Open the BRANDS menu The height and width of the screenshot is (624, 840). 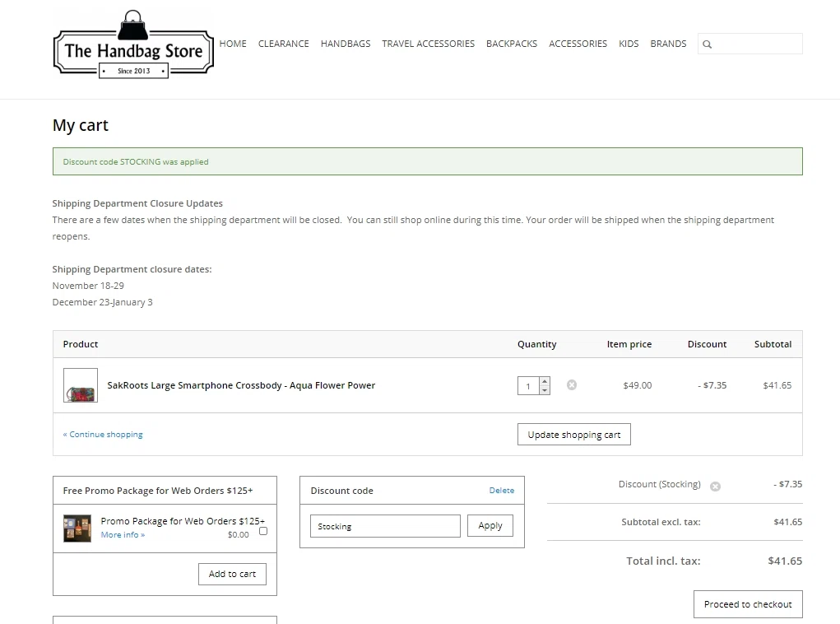tap(668, 44)
